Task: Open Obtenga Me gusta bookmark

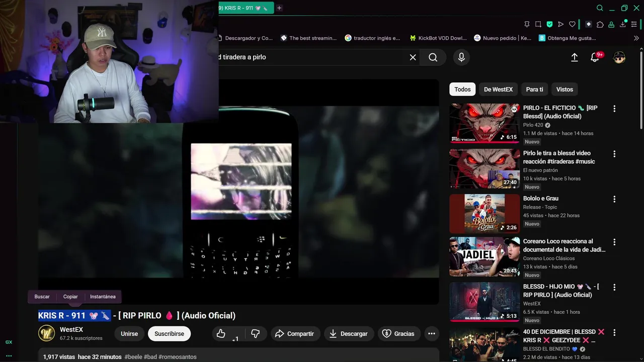Action: point(567,38)
